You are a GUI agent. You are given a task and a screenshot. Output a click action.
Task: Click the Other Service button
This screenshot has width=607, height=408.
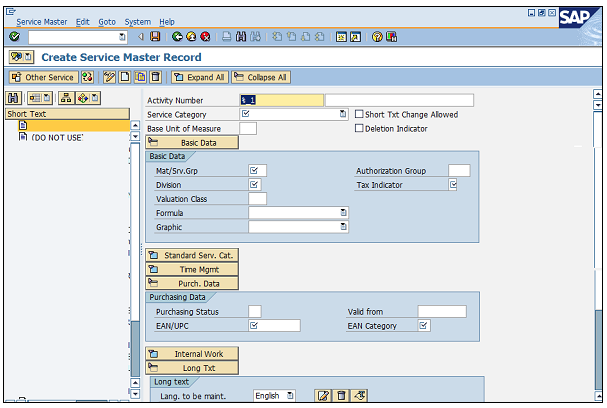[43, 77]
